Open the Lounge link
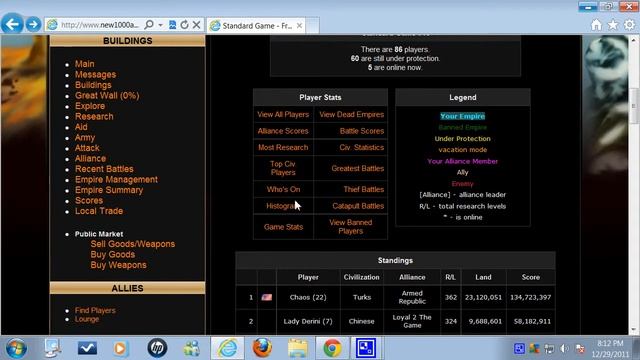 click(x=87, y=319)
